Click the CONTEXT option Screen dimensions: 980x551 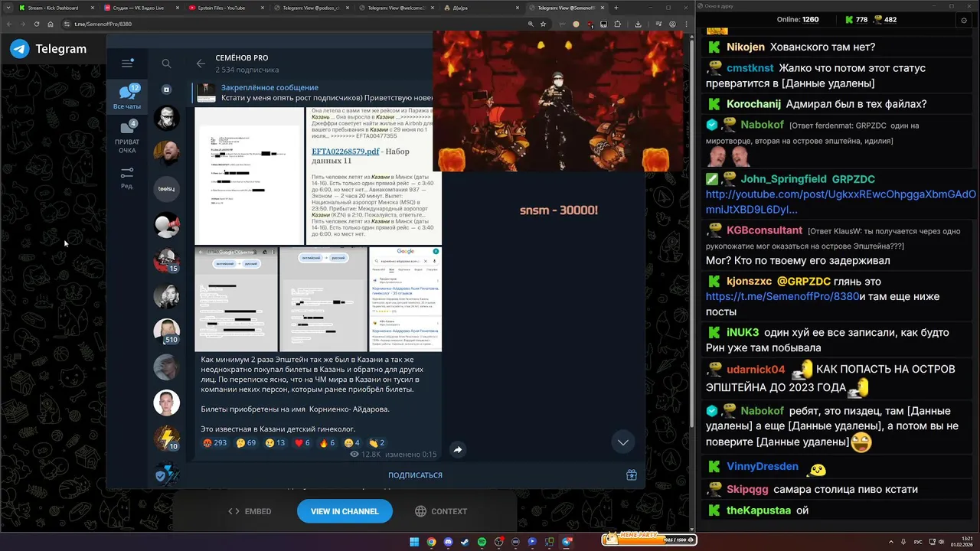coord(441,511)
